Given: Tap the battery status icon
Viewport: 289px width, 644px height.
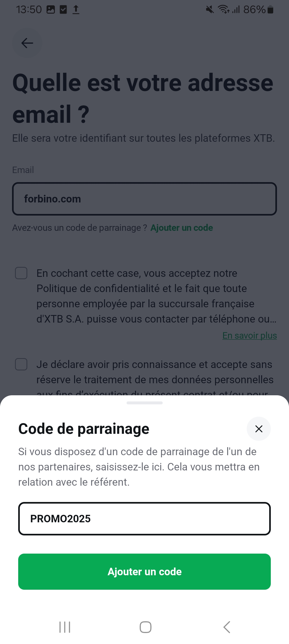Looking at the screenshot, I should (x=271, y=10).
